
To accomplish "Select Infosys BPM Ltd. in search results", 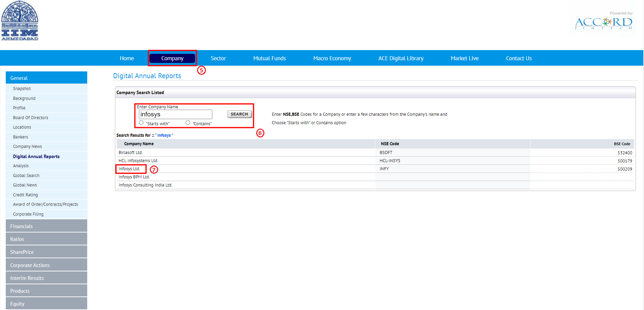I will click(x=134, y=177).
